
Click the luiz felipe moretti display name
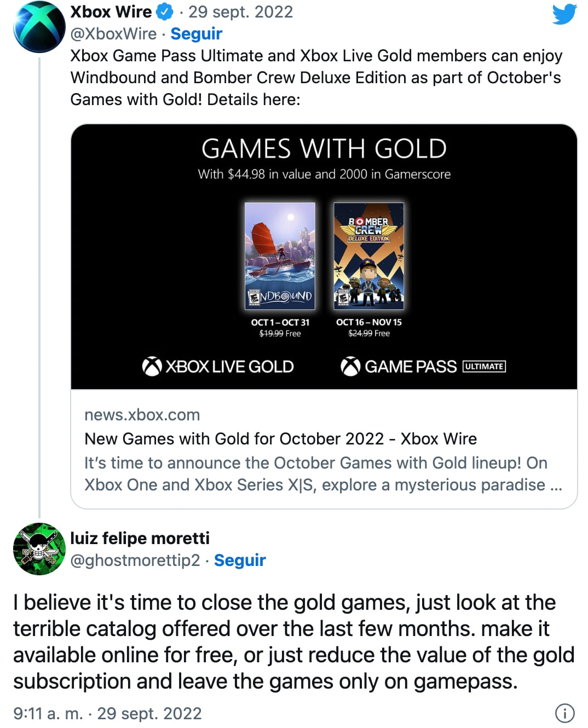pyautogui.click(x=140, y=538)
